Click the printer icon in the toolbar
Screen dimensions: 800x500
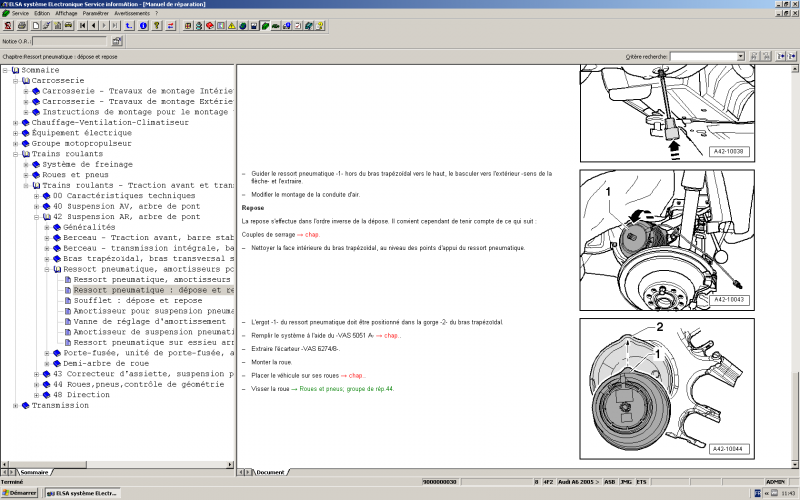click(x=22, y=26)
